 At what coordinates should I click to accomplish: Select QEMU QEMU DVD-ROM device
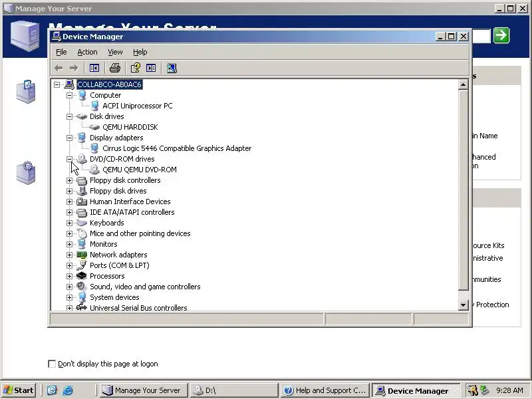140,170
